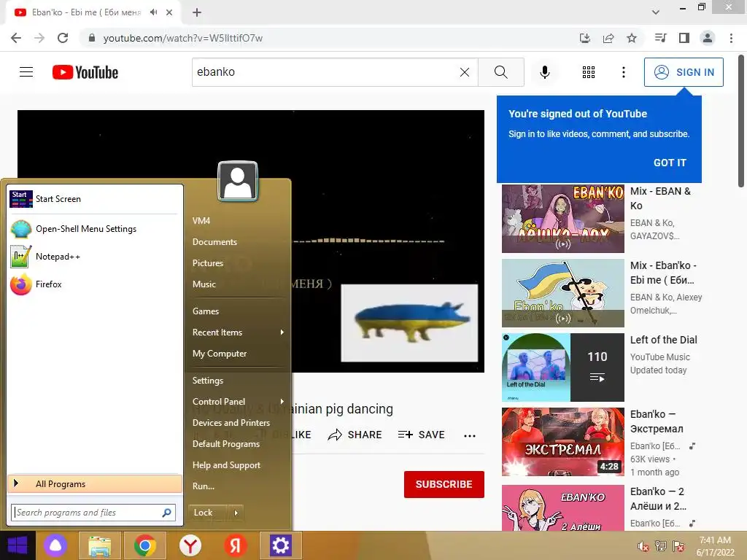Click the install/download page icon
The width and height of the screenshot is (747, 560).
tap(585, 38)
